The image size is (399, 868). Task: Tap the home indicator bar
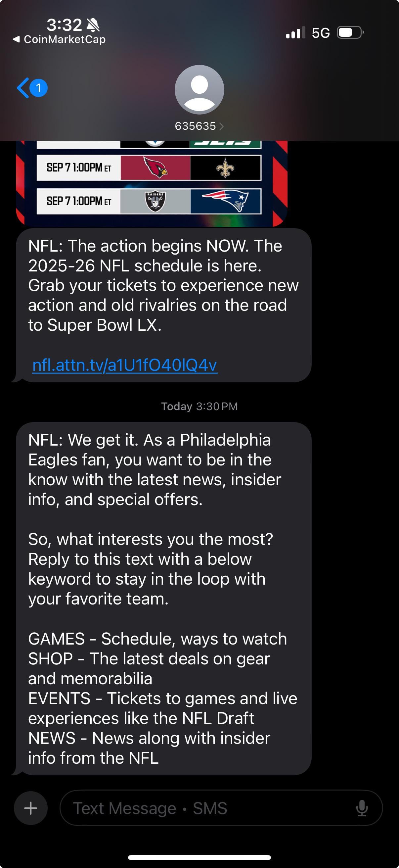(x=199, y=857)
